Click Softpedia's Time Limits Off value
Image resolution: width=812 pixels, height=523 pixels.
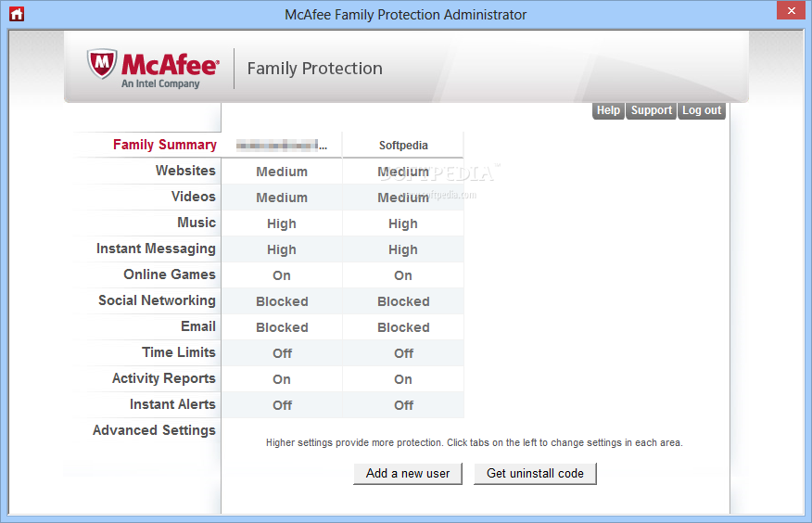coord(403,353)
